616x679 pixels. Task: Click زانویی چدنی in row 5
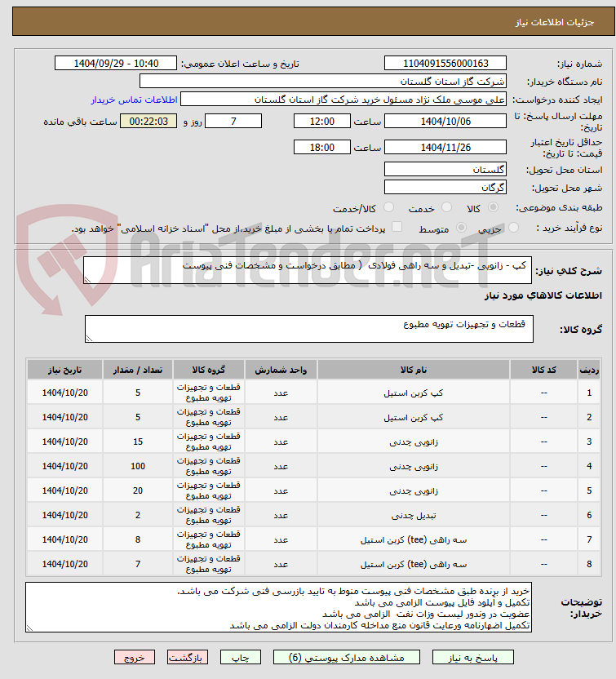[414, 490]
